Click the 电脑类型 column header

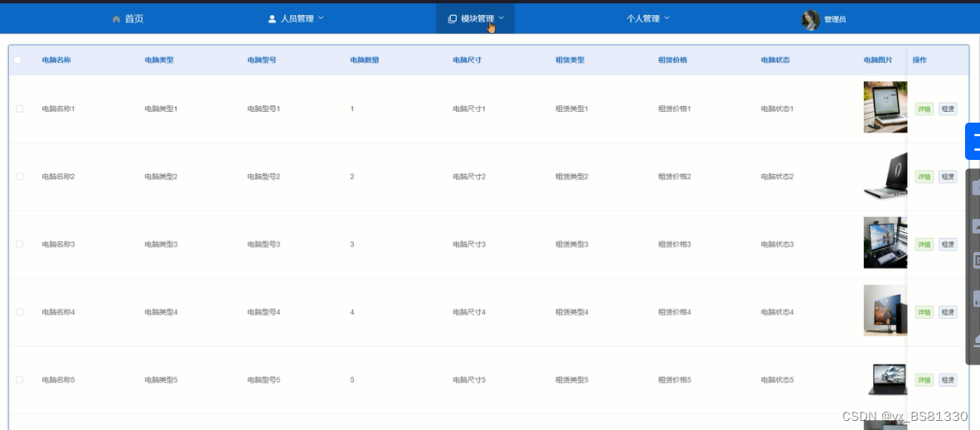point(158,60)
